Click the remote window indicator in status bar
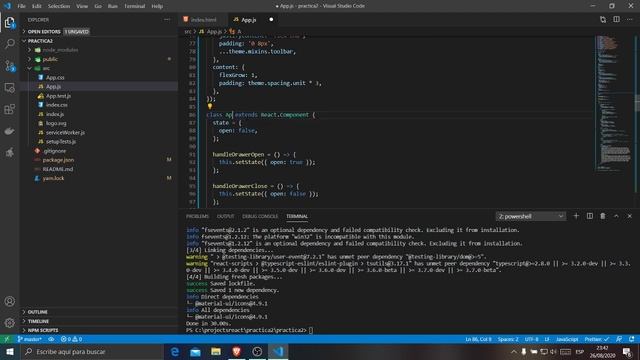The image size is (640, 360). coord(7,339)
